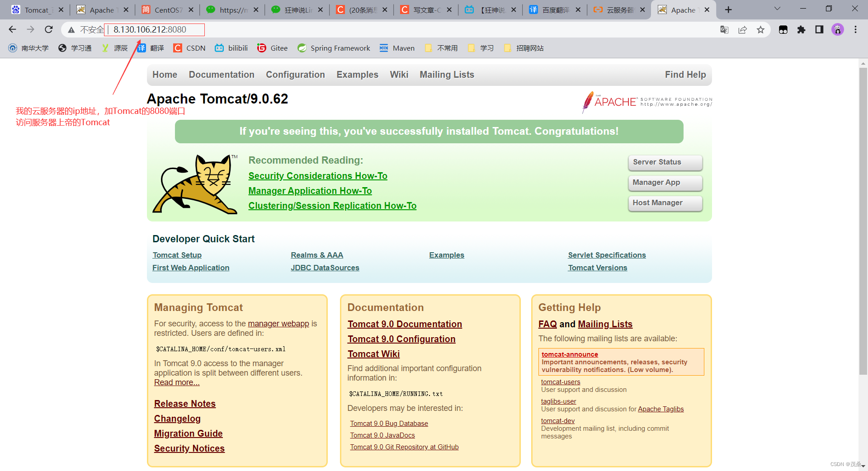Open the Release Notes link
Image resolution: width=868 pixels, height=471 pixels.
coord(185,404)
